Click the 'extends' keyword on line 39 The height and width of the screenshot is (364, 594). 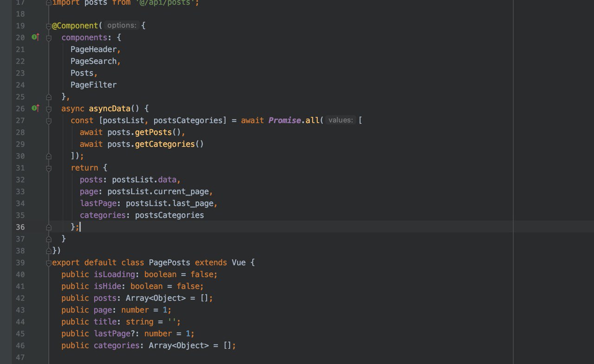pos(211,262)
